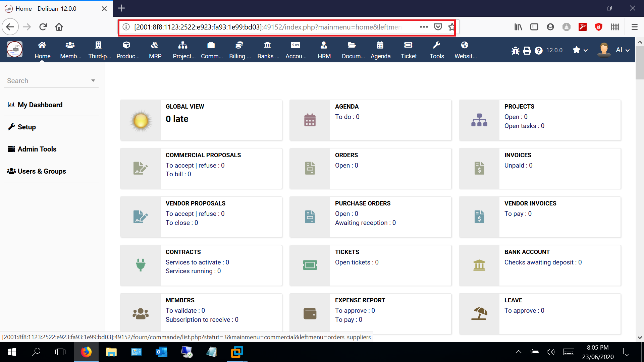Click the bug report icon

pos(516,51)
